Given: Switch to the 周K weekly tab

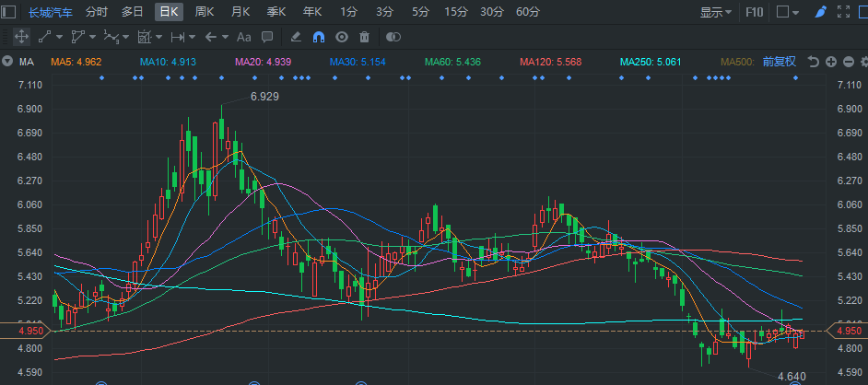Looking at the screenshot, I should click(x=205, y=12).
